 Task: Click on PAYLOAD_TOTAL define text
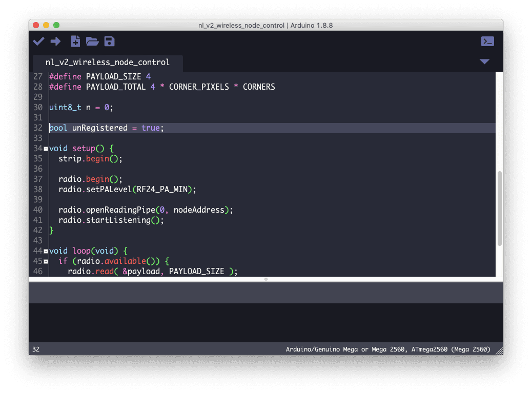click(x=116, y=87)
